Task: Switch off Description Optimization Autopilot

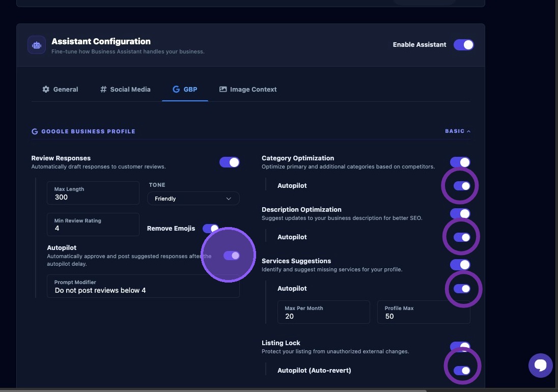Action: [462, 237]
